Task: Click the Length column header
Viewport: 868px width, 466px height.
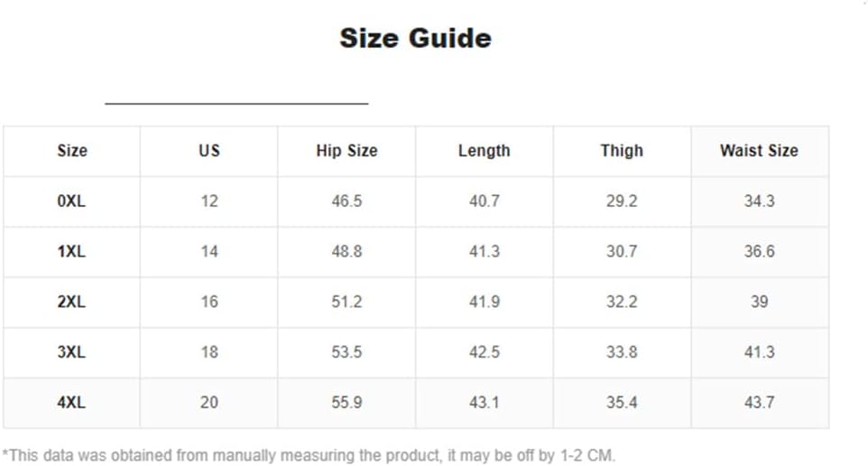Action: coord(485,151)
